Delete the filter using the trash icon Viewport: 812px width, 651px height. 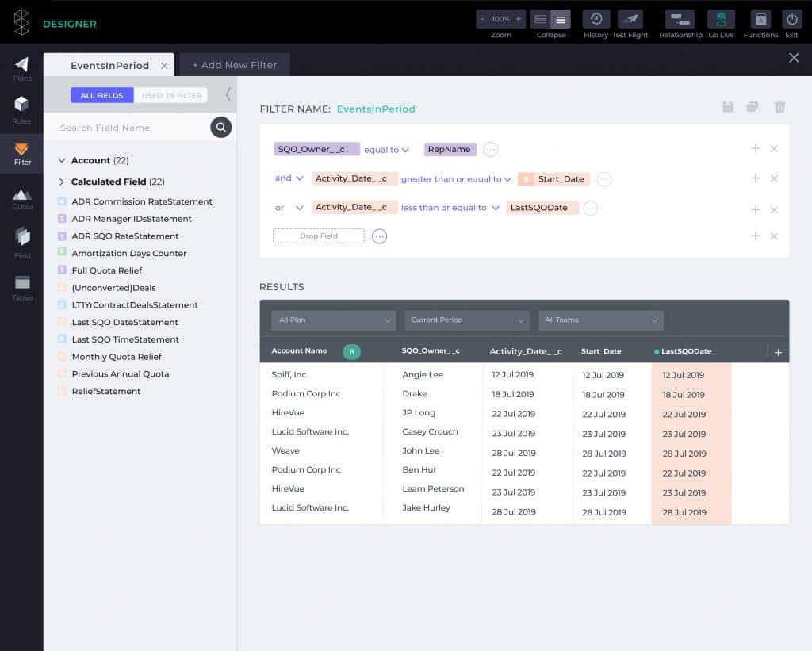tap(779, 106)
